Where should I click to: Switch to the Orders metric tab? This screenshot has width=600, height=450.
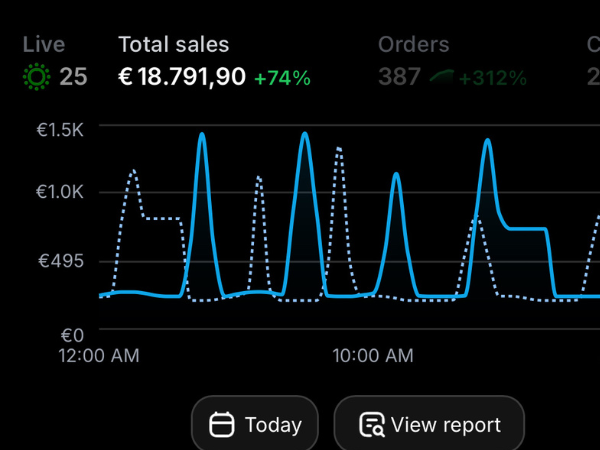(452, 62)
